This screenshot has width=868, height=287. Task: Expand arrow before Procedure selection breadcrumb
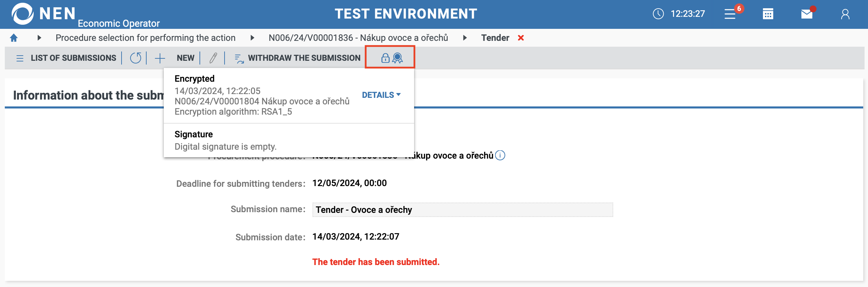(39, 38)
